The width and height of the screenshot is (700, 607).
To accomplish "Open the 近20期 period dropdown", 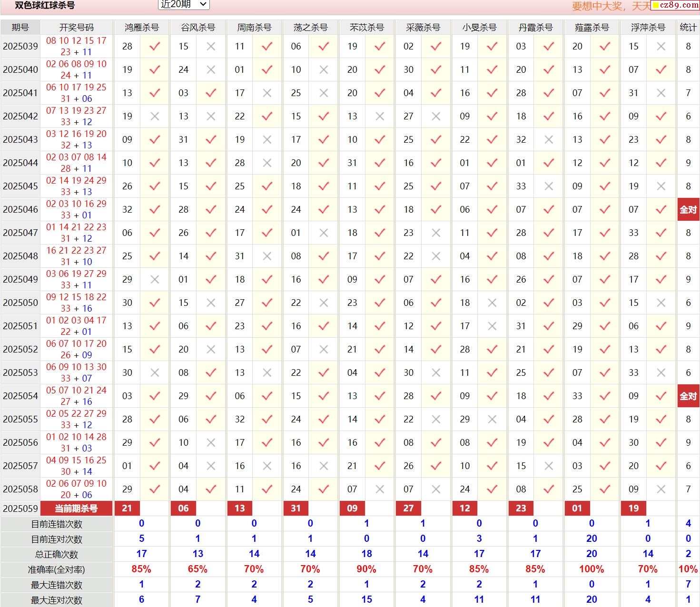I will pos(183,4).
